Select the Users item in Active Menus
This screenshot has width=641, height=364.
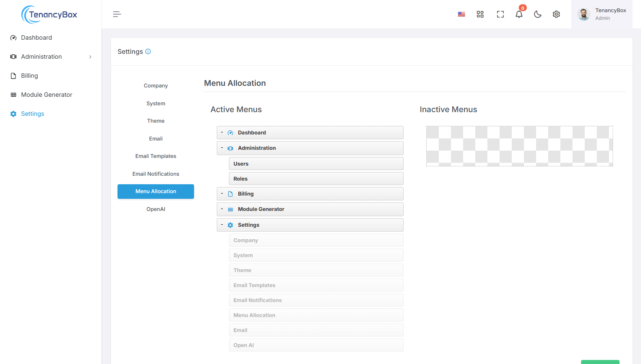[x=316, y=164]
